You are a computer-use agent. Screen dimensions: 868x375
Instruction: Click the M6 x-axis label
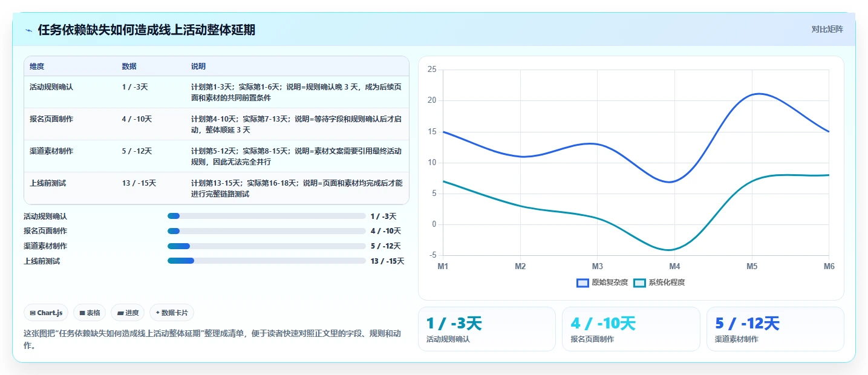point(829,266)
